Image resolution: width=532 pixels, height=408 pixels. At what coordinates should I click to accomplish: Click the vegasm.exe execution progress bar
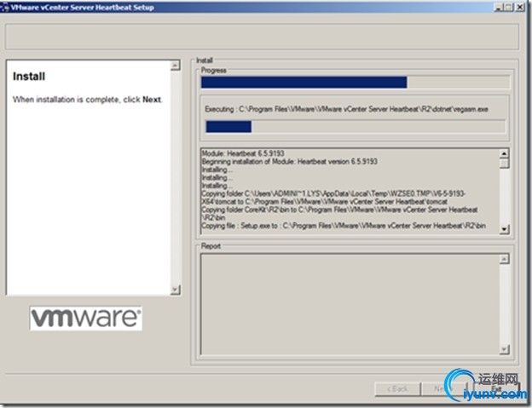[356, 126]
